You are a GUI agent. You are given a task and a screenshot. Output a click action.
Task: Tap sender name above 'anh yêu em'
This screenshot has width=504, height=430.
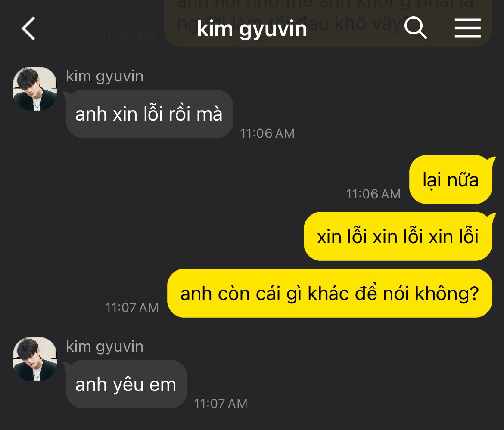[105, 347]
